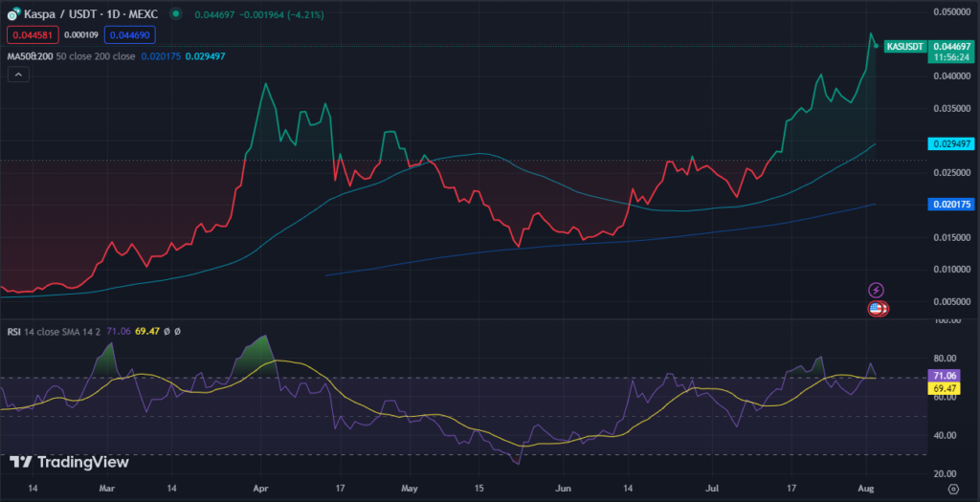Click the Kaspa coin logo icon

click(12, 15)
